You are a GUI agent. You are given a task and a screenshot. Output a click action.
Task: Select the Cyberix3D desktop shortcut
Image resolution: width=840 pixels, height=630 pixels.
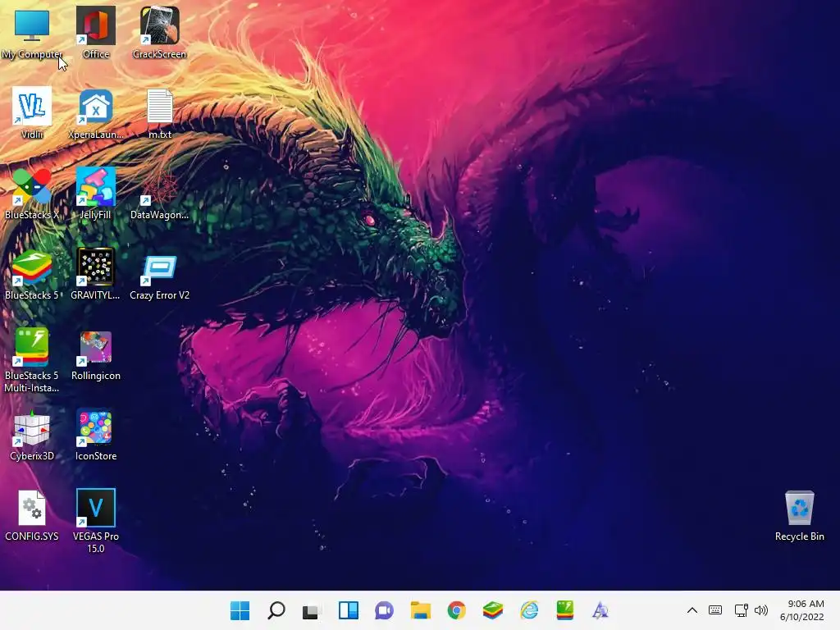[x=32, y=435]
